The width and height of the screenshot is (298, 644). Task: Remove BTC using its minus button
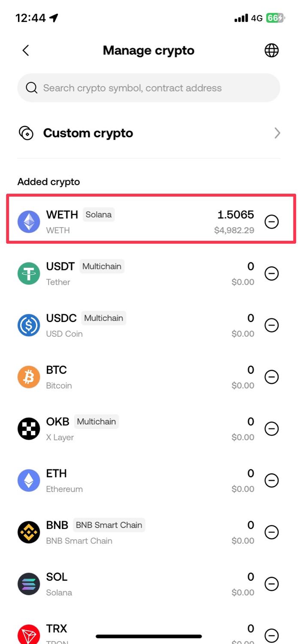pyautogui.click(x=271, y=377)
